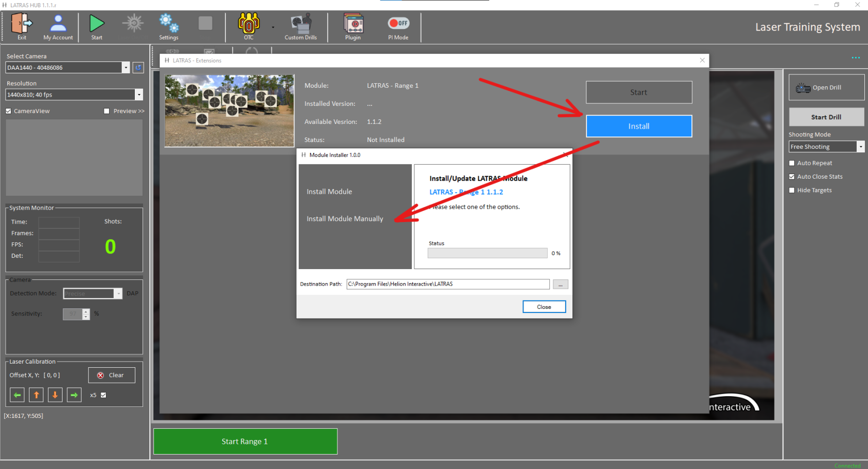Click 'Install/Update LATRAS Module' heading
The image size is (868, 469).
[478, 178]
